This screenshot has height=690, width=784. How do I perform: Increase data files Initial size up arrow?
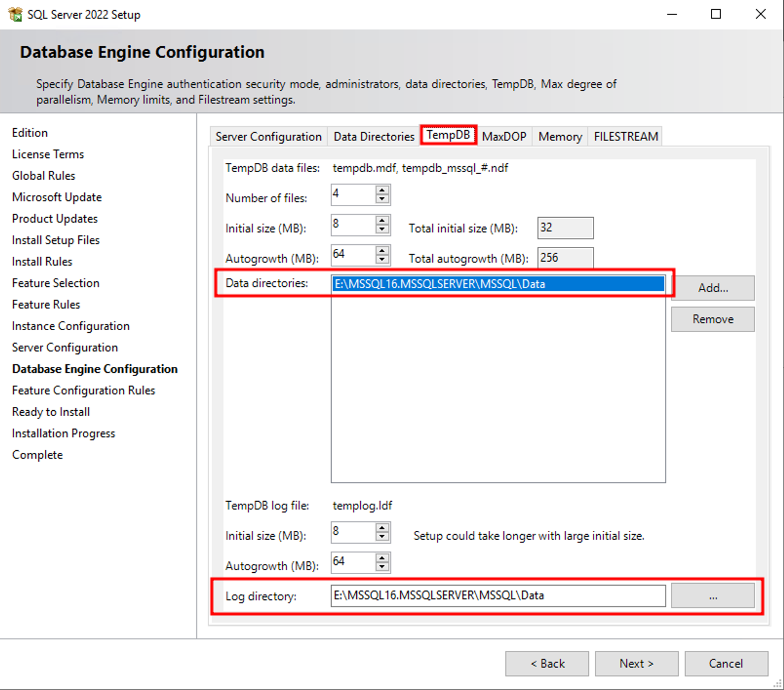pos(382,220)
